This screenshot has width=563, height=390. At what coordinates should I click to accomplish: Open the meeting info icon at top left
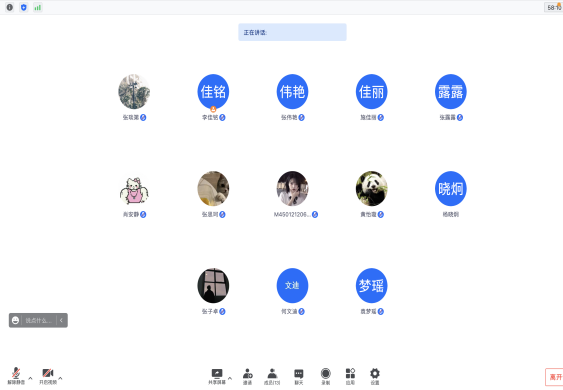[10, 7]
